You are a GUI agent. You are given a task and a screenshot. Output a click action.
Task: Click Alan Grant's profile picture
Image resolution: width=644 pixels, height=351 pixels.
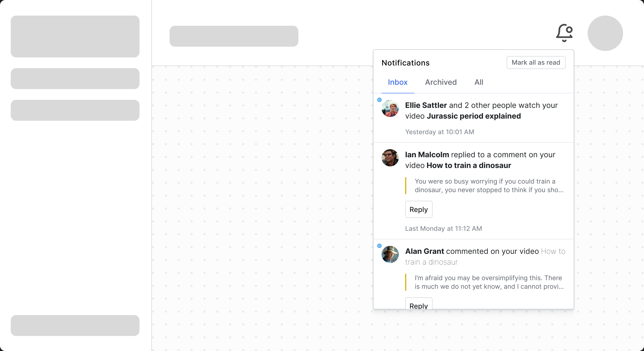coord(390,254)
